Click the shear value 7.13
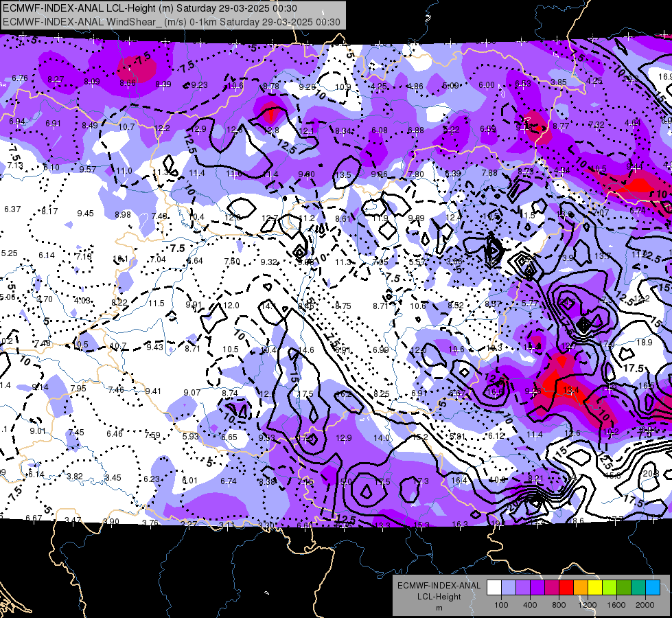Viewport: 672px width, 618px height. [x=15, y=165]
